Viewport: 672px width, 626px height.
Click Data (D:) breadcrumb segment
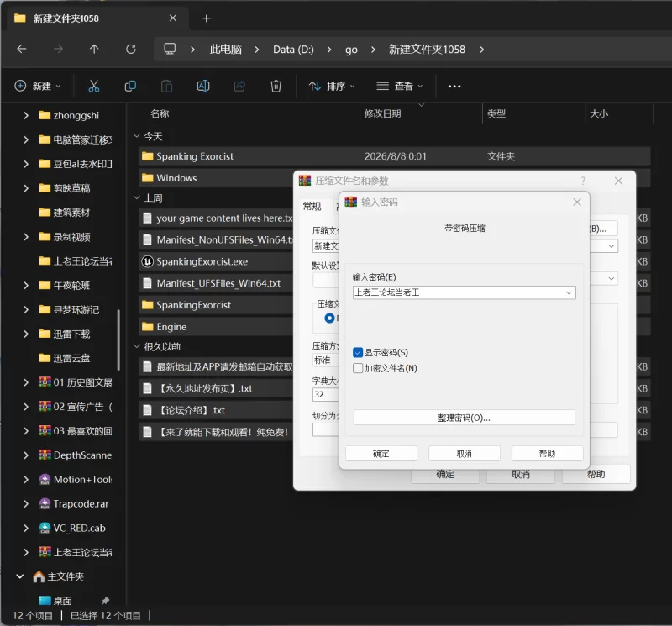tap(293, 50)
